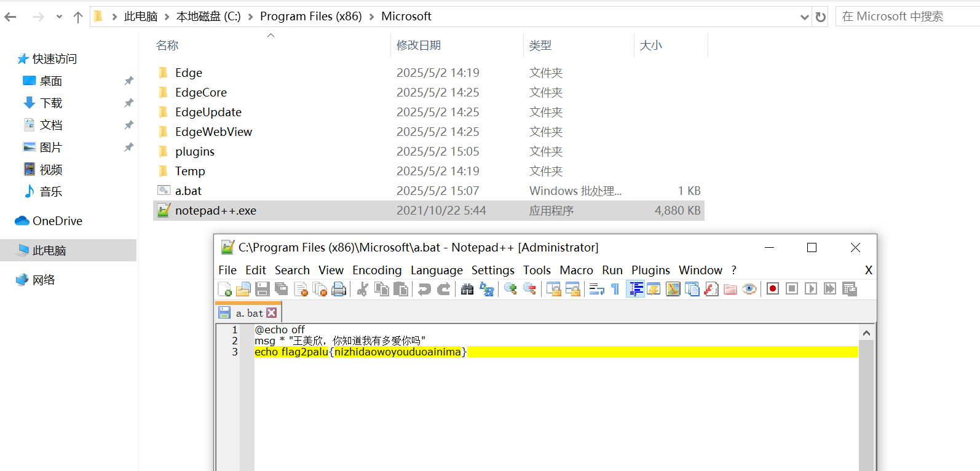Open the Search menu
980x471 pixels.
292,270
